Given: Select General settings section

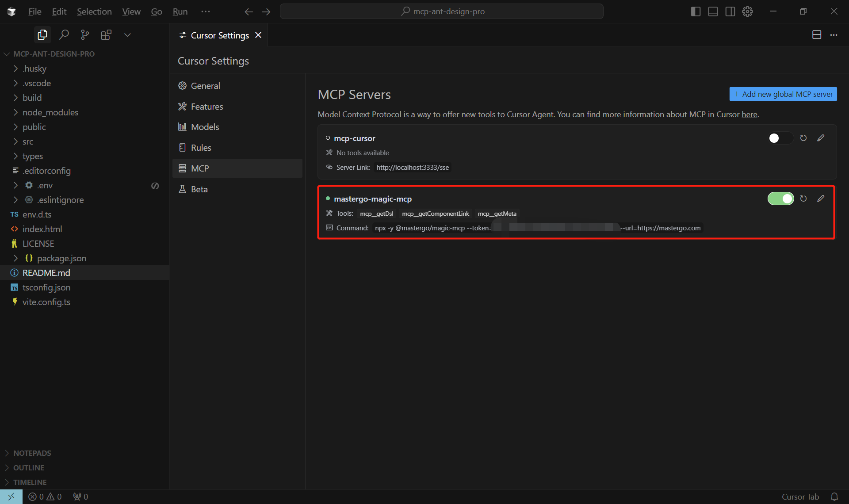Looking at the screenshot, I should pyautogui.click(x=237, y=86).
